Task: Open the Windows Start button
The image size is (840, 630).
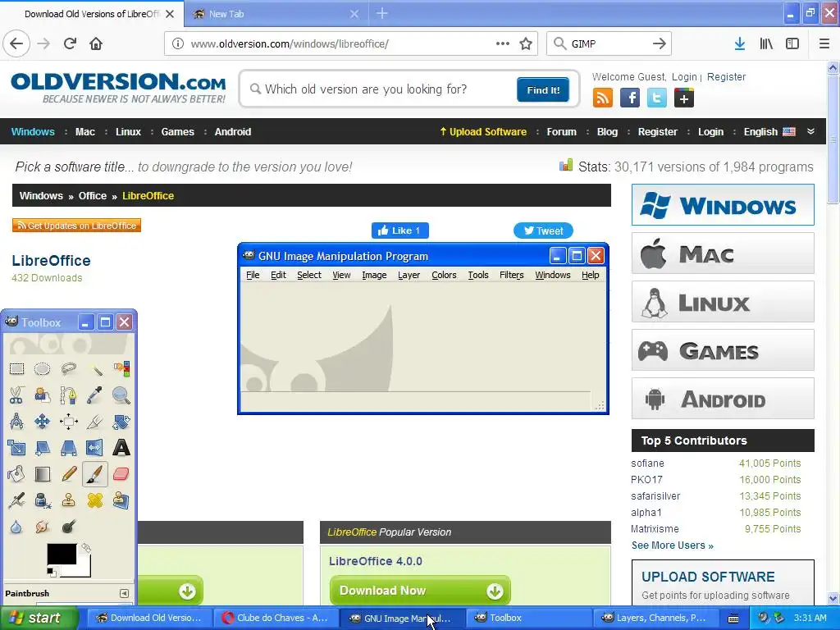Action: tap(39, 618)
